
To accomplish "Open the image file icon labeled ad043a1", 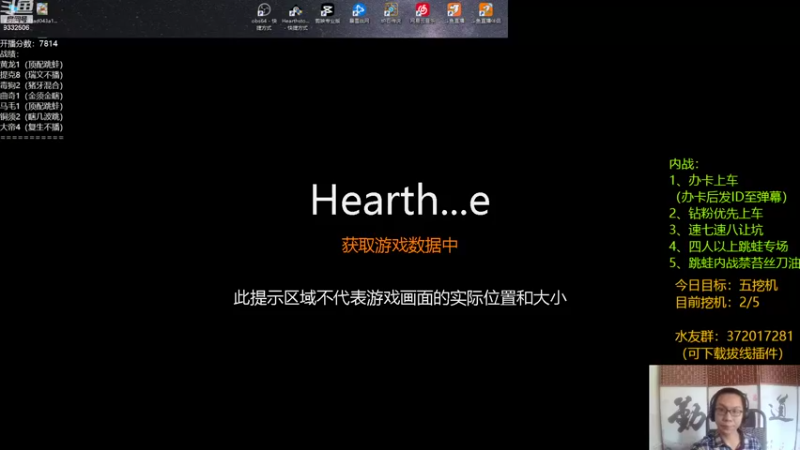I will 43,13.
